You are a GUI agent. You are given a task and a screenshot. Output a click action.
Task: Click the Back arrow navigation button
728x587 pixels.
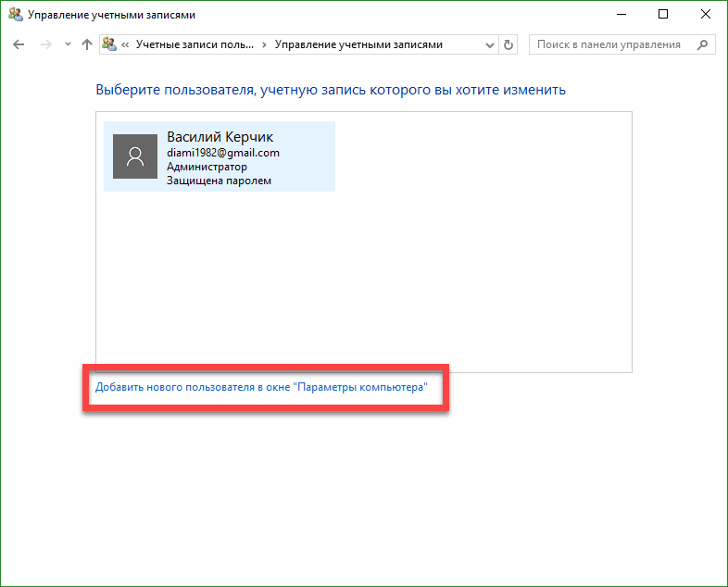pos(19,44)
